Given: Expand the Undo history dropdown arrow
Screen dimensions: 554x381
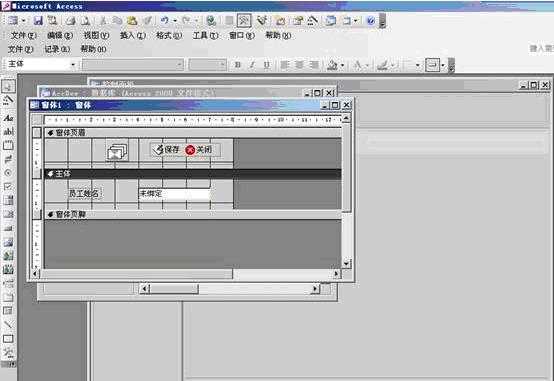Looking at the screenshot, I should tap(175, 21).
